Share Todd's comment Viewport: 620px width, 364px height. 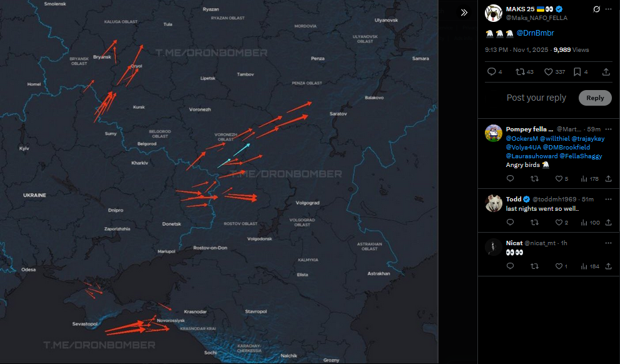pyautogui.click(x=609, y=223)
